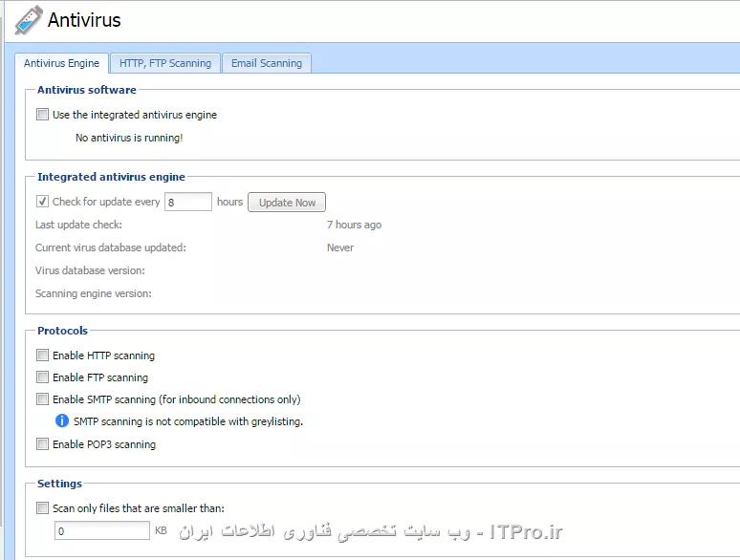Enable SMTP scanning checkbox
The height and width of the screenshot is (560, 740).
42,399
